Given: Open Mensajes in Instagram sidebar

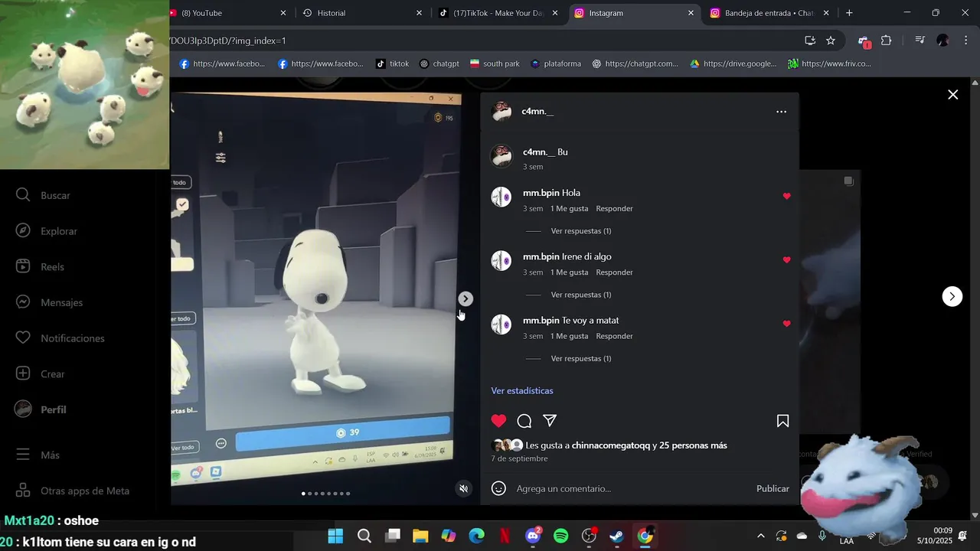Looking at the screenshot, I should tap(49, 302).
